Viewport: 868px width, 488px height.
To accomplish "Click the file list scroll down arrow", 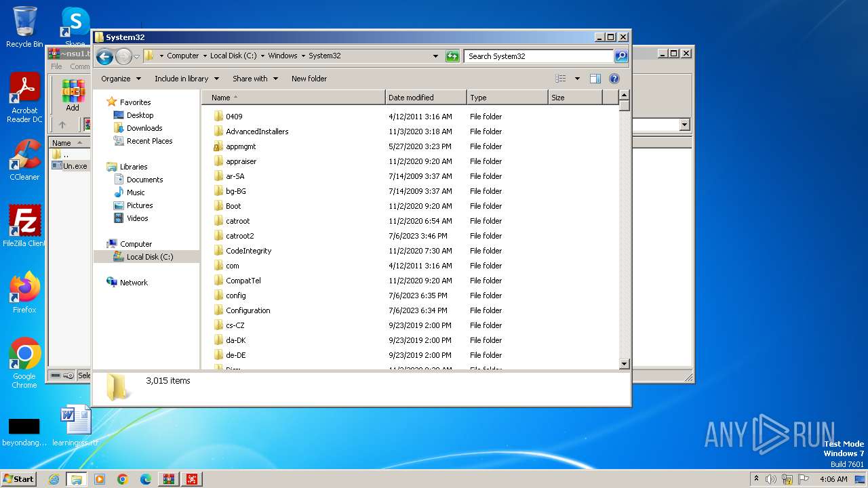I will click(x=625, y=364).
